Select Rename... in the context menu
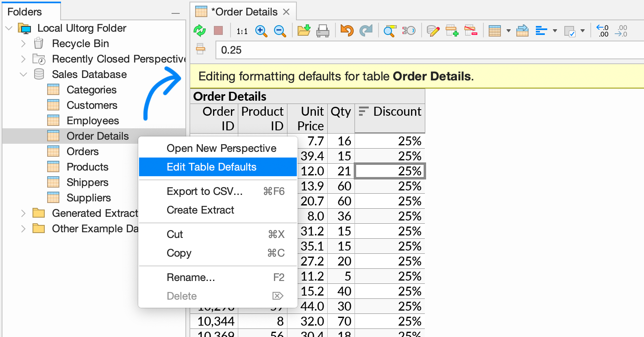Image resolution: width=644 pixels, height=337 pixels. (218, 277)
